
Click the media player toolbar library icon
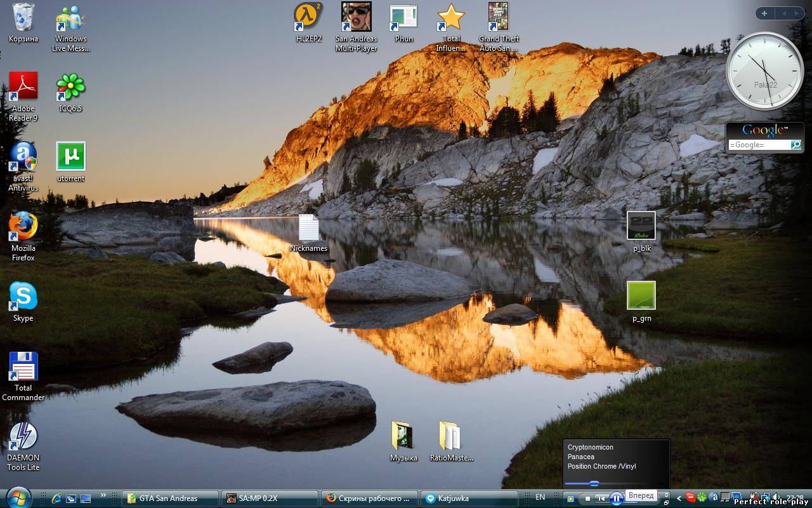click(569, 498)
